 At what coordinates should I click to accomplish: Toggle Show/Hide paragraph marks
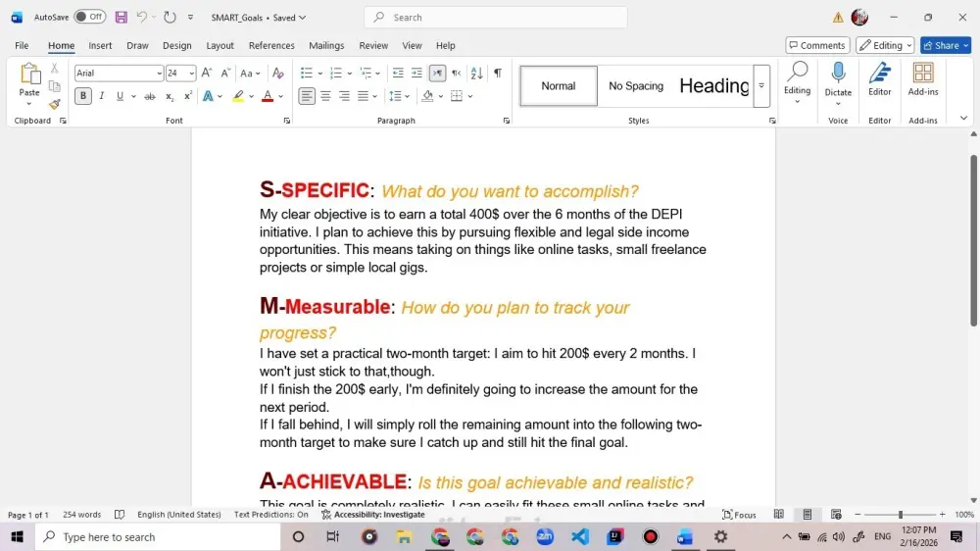tap(498, 74)
